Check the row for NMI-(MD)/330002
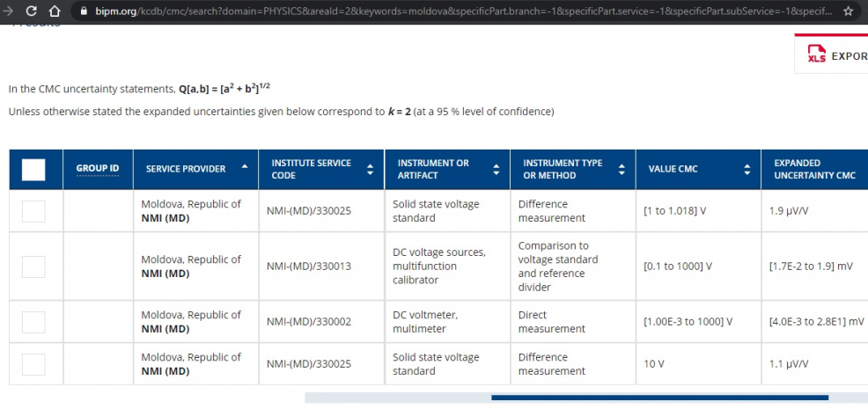Image resolution: width=868 pixels, height=409 pixels. click(x=33, y=322)
